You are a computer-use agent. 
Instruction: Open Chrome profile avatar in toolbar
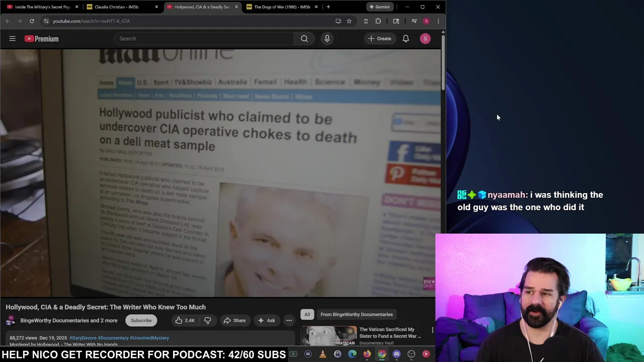click(426, 21)
